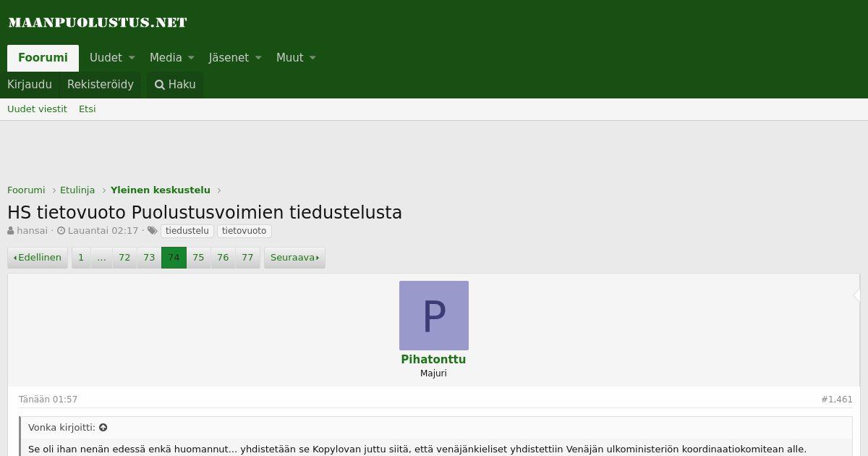The height and width of the screenshot is (456, 868).
Task: Open the Uudet viestit link
Action: 37,109
